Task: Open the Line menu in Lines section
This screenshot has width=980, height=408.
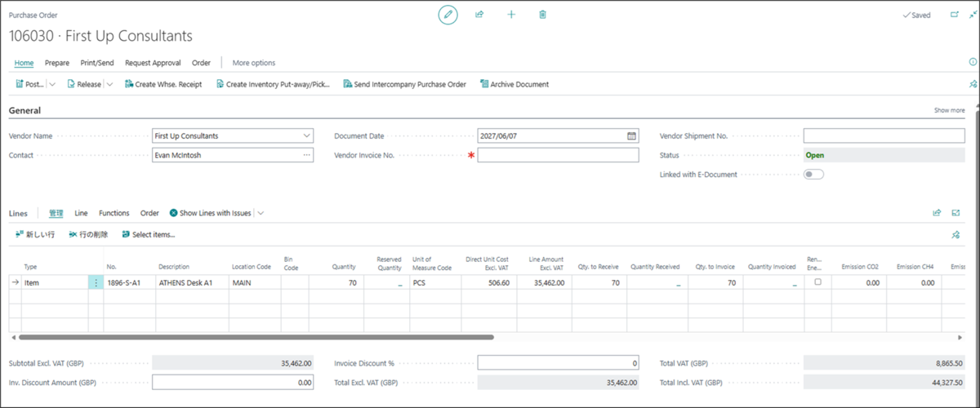Action: 81,213
